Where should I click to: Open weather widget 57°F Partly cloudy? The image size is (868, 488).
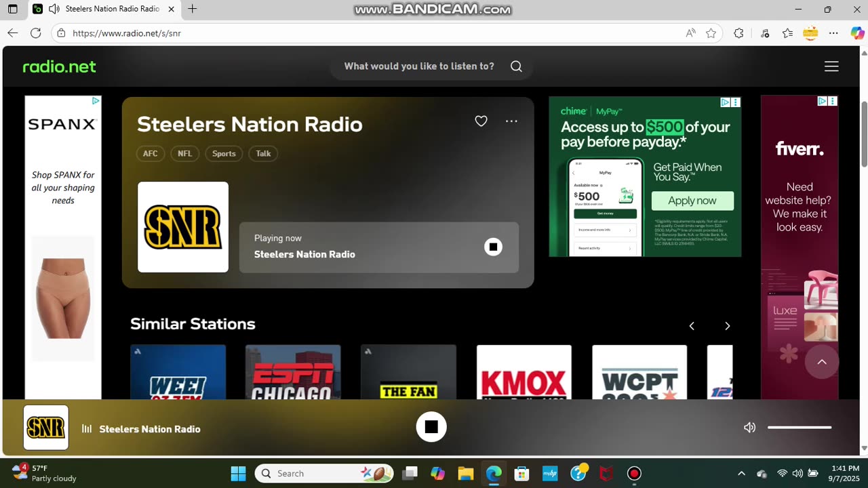click(x=45, y=473)
